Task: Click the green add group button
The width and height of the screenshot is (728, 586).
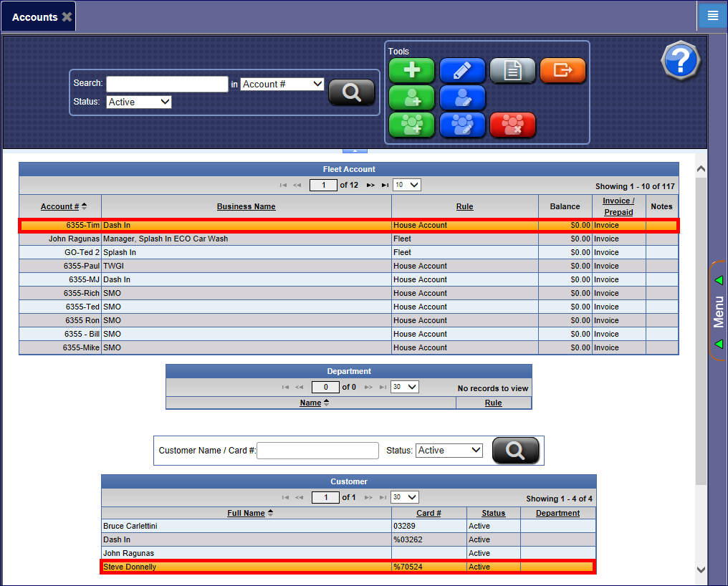Action: point(411,125)
